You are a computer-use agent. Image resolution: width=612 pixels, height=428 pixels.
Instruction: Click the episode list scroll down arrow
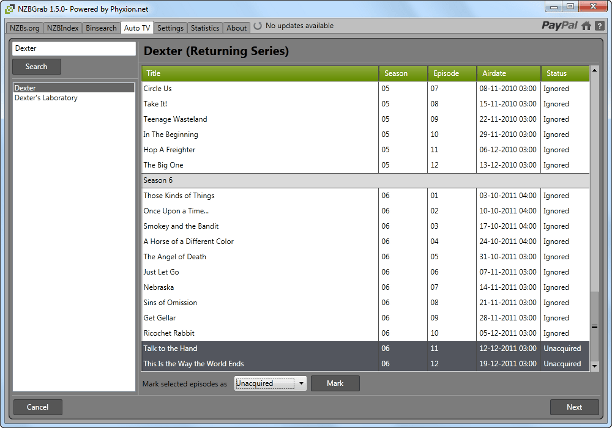pyautogui.click(x=594, y=366)
